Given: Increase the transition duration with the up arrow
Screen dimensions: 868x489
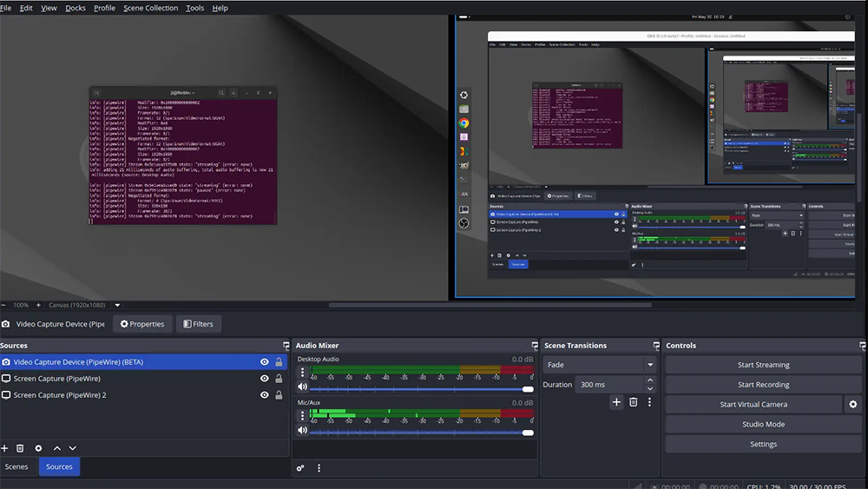Looking at the screenshot, I should click(x=650, y=380).
